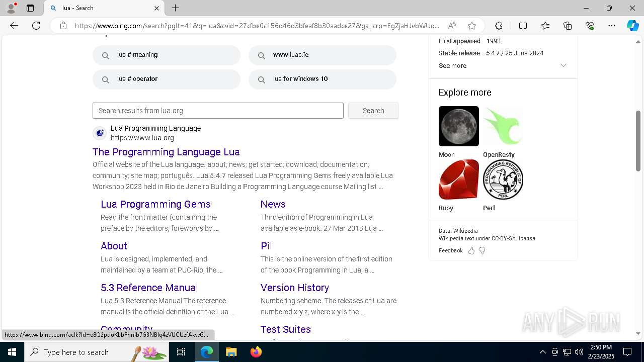Open volume control in system tray
644x362 pixels.
[579, 352]
